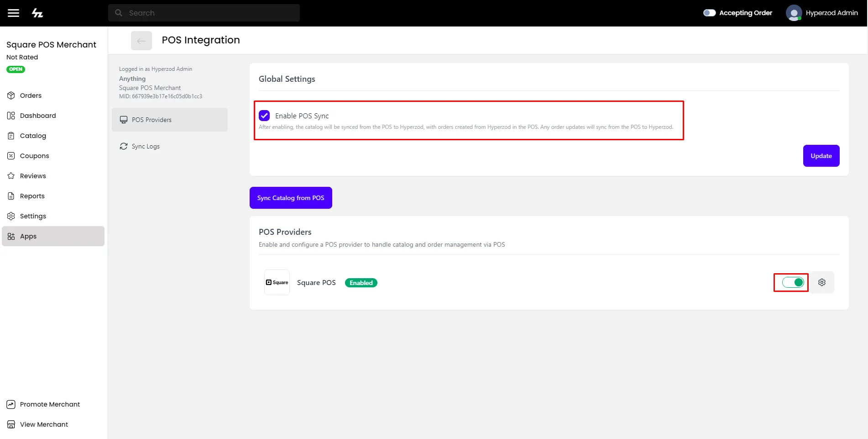Click the Promote Merchant chart icon
868x439 pixels.
[x=11, y=404]
